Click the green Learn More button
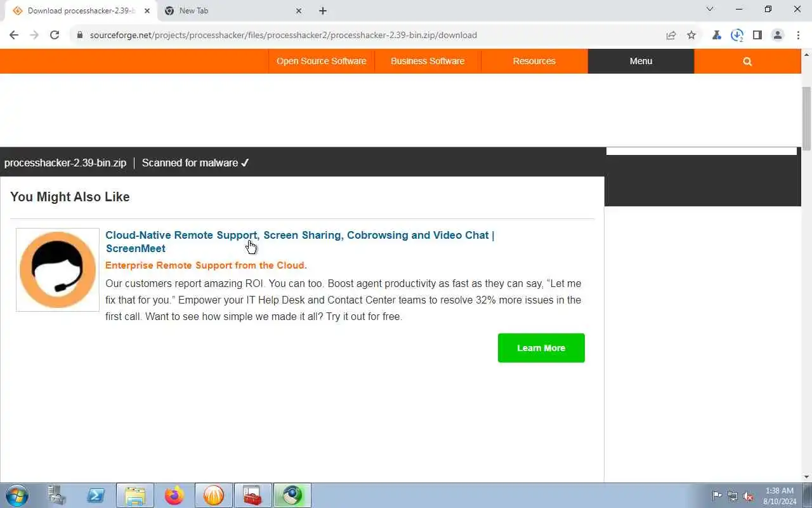 pyautogui.click(x=541, y=348)
